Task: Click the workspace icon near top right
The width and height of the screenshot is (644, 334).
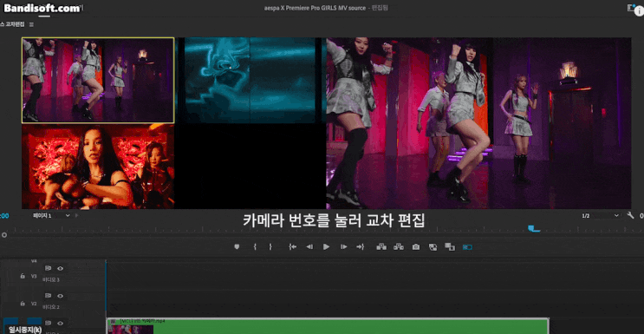Action: (630, 8)
